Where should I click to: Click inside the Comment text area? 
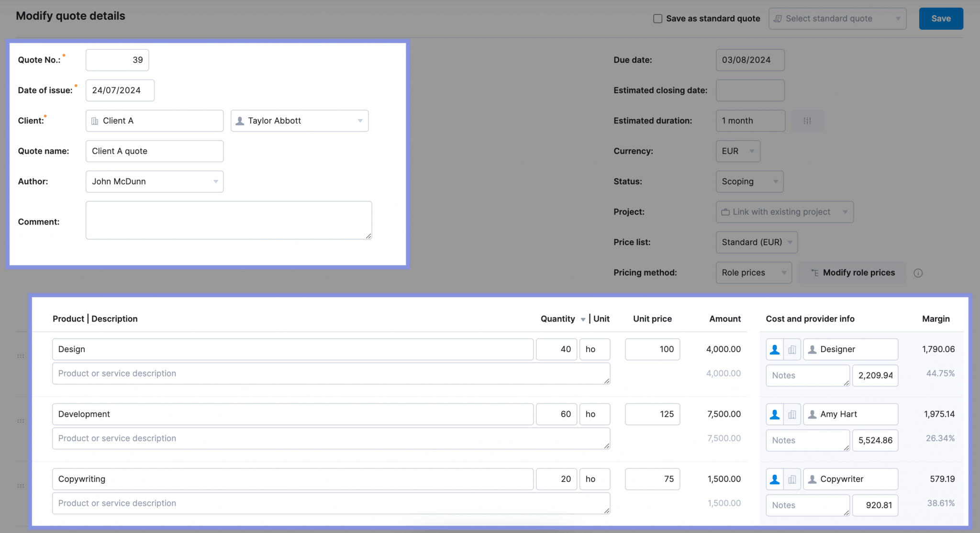point(229,220)
